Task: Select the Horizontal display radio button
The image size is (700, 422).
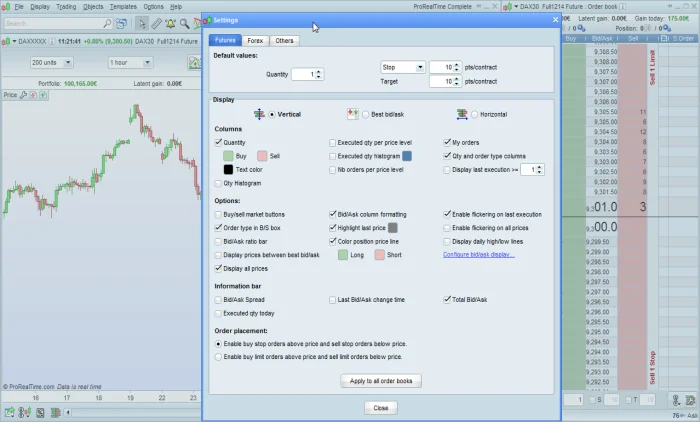Action: pos(475,114)
